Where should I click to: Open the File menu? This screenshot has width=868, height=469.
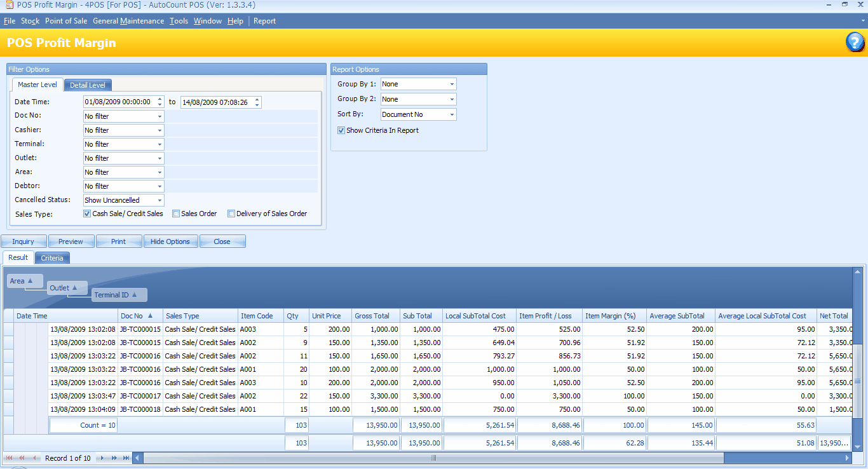[10, 21]
